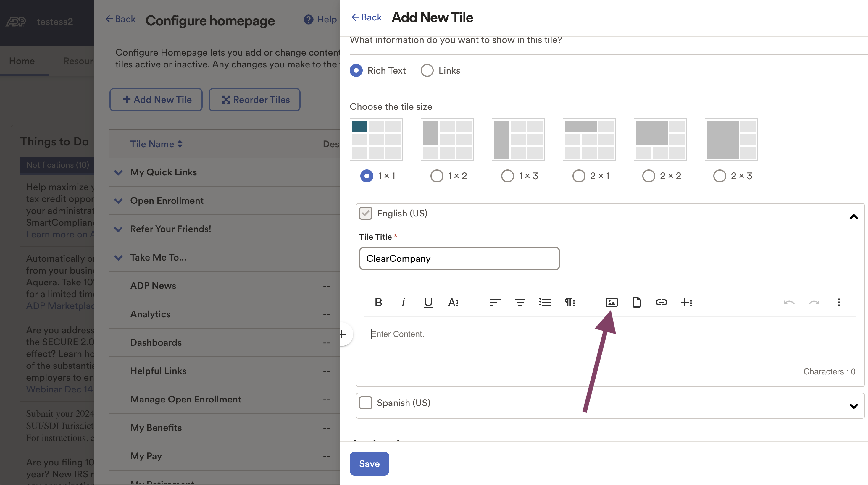The height and width of the screenshot is (485, 868).
Task: Open the Webinar Dec 14 link
Action: pyautogui.click(x=59, y=389)
